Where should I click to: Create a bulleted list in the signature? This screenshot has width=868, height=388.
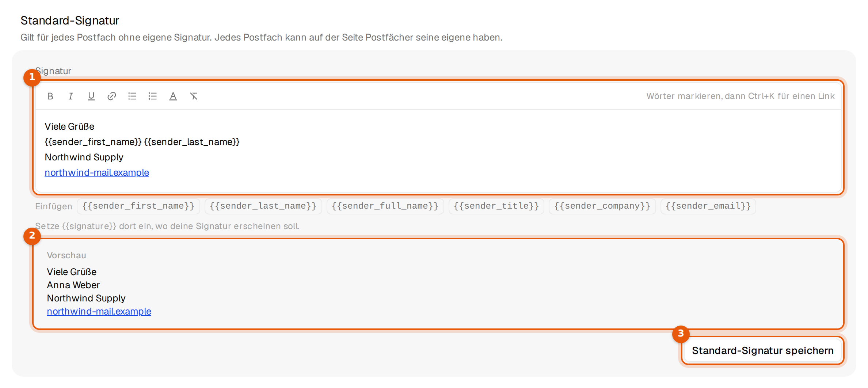click(132, 96)
